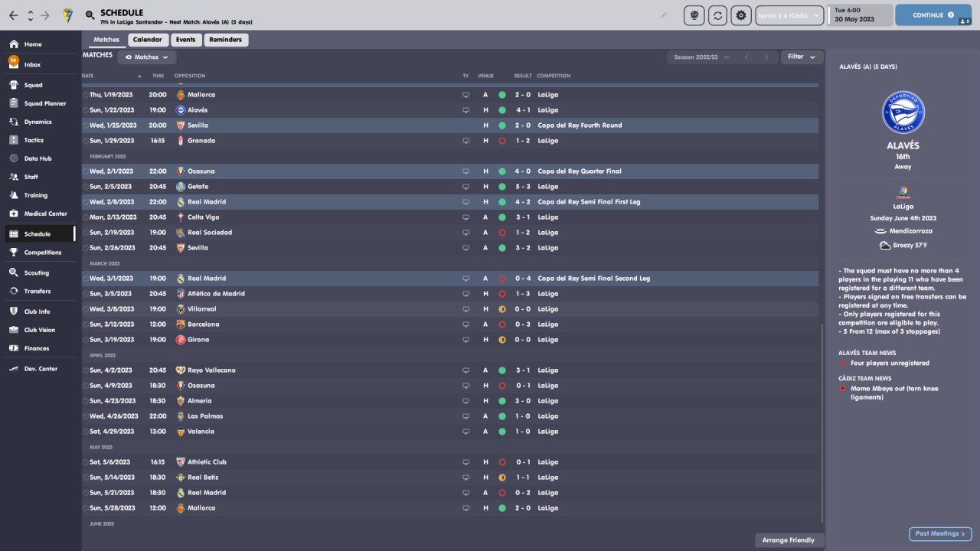Open the Finances sidebar icon
This screenshot has height=551, width=980.
pos(14,348)
